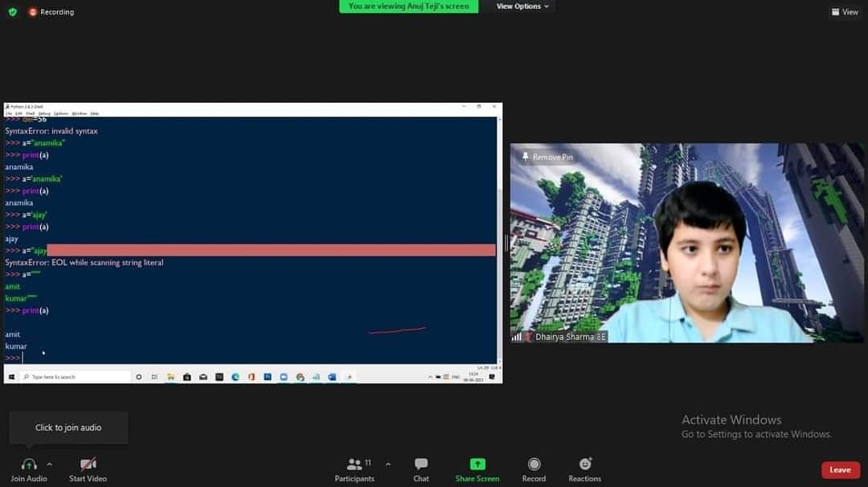Screen dimensions: 868x487
Task: Open Google Chrome from shared taskbar
Action: pyautogui.click(x=300, y=377)
